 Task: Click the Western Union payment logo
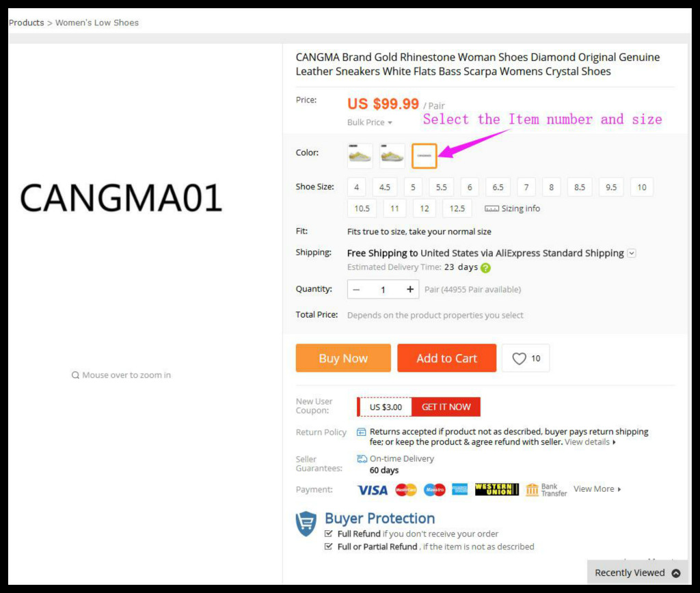coord(497,489)
